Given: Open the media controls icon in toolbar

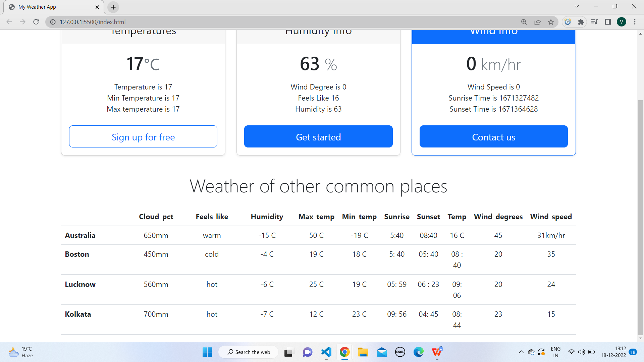Looking at the screenshot, I should (x=594, y=22).
